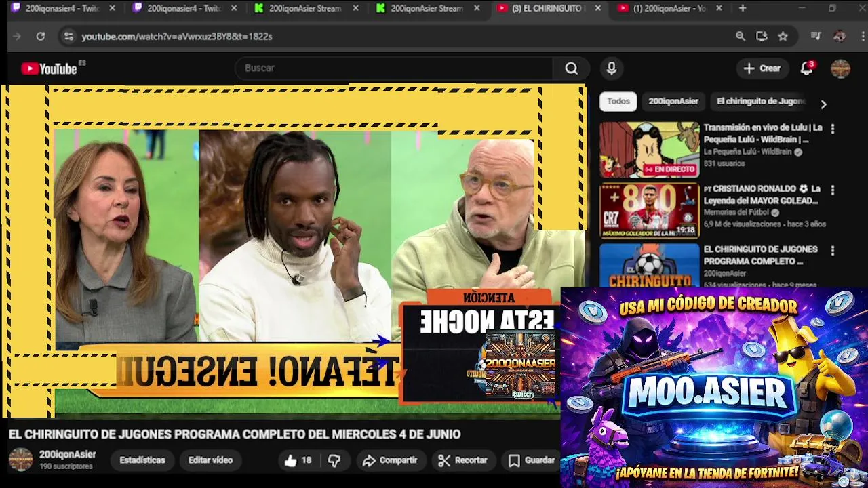Close the EL CHIRINGUITO tab
Image resolution: width=868 pixels, height=488 pixels.
pos(598,9)
